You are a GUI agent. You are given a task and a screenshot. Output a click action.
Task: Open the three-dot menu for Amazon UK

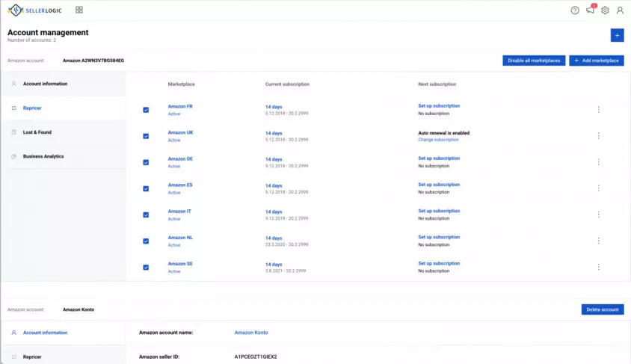598,136
